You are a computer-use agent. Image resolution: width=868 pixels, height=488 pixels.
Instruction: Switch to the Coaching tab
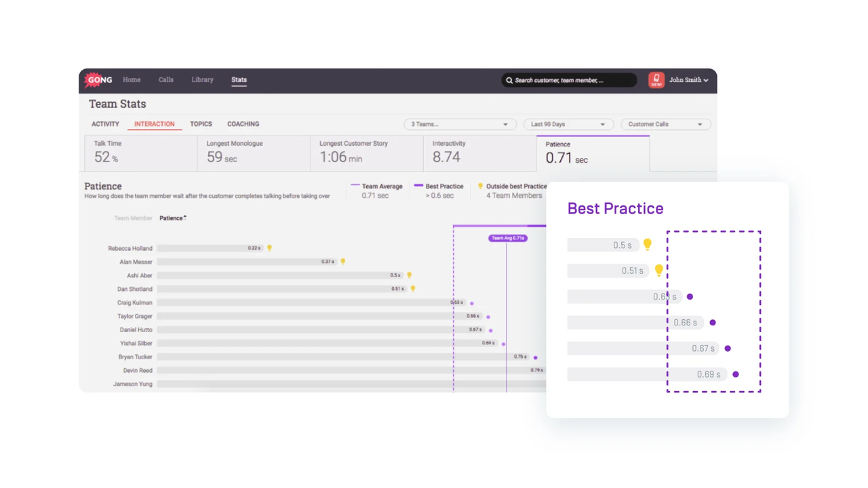243,124
